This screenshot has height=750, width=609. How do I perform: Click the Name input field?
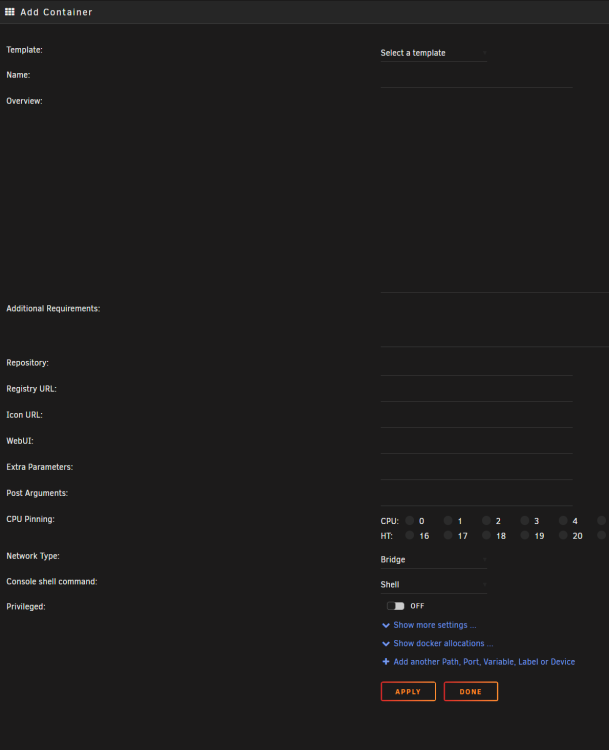pyautogui.click(x=476, y=79)
